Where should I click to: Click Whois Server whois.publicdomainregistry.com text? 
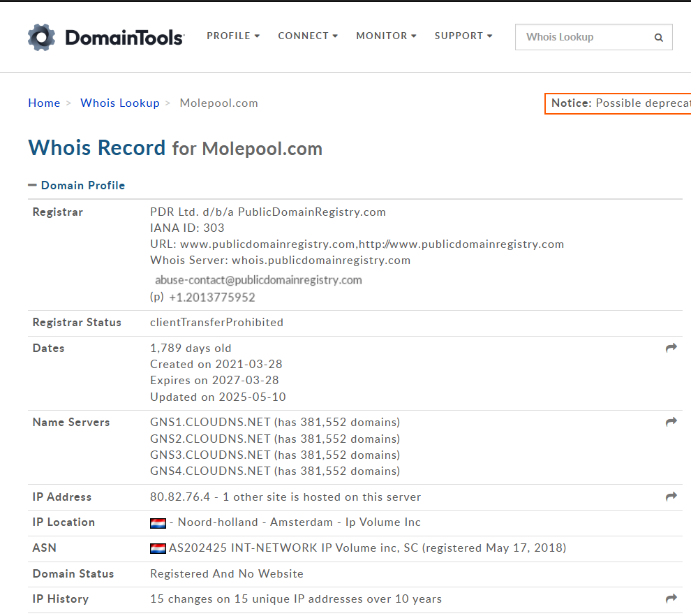coord(281,260)
